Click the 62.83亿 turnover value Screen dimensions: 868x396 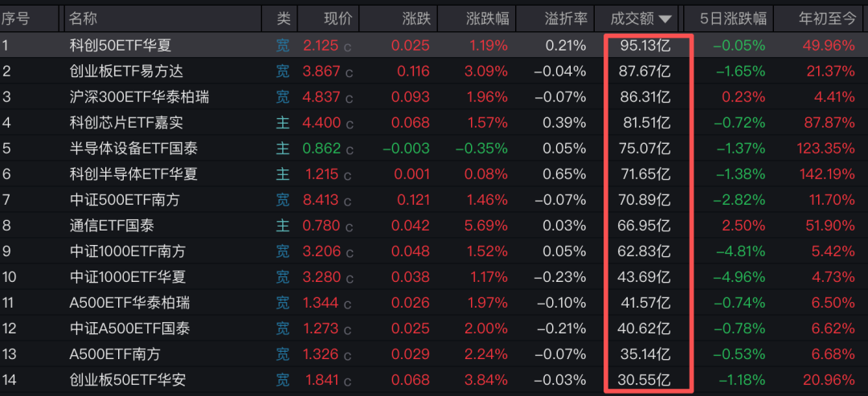pos(645,251)
